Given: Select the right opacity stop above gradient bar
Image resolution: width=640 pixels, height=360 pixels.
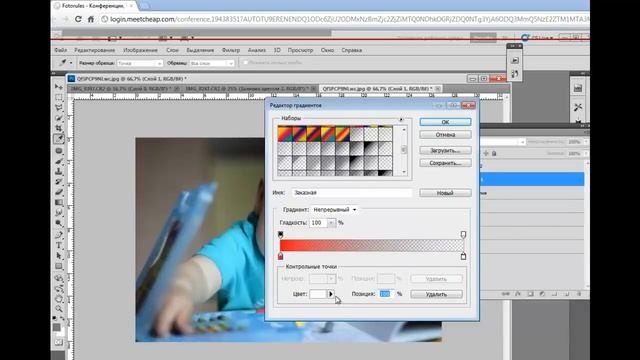Looking at the screenshot, I should pos(463,234).
